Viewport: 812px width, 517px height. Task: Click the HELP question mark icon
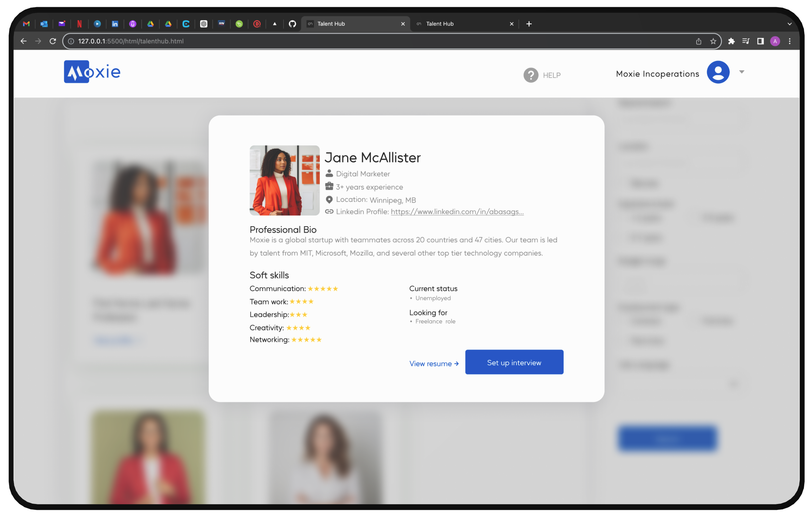click(x=530, y=75)
